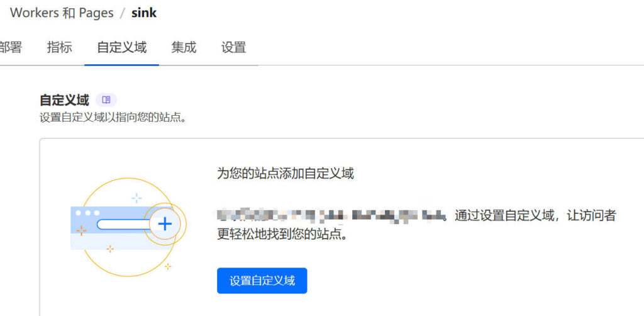Select the 自定义域 tab
644x316 pixels.
click(121, 47)
